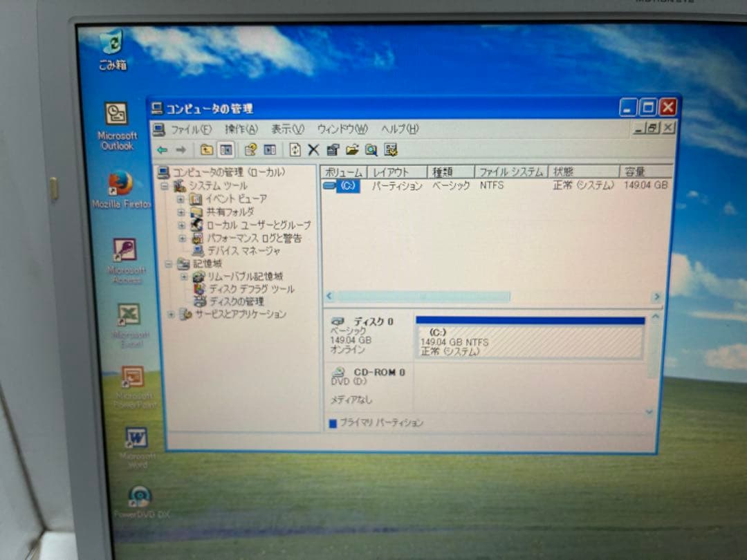Image resolution: width=747 pixels, height=560 pixels.
Task: Toggle the Show/Hide console tree icon
Action: pos(225,149)
